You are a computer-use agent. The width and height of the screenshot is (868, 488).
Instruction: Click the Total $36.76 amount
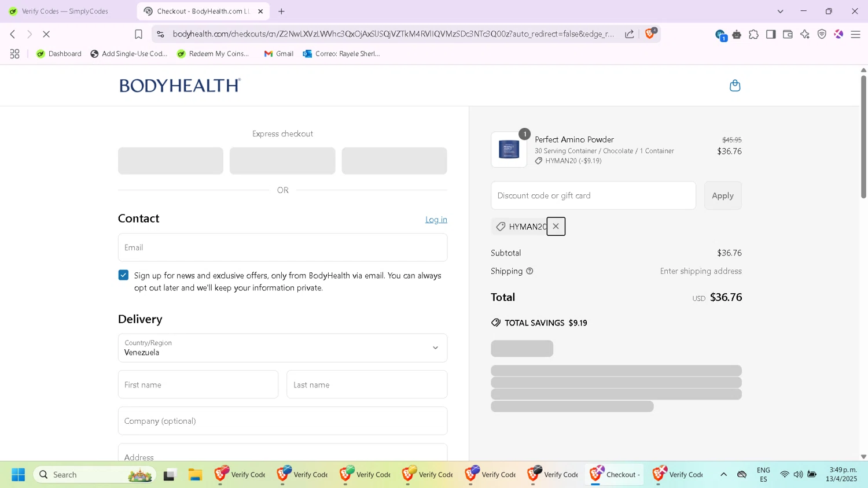tap(726, 297)
